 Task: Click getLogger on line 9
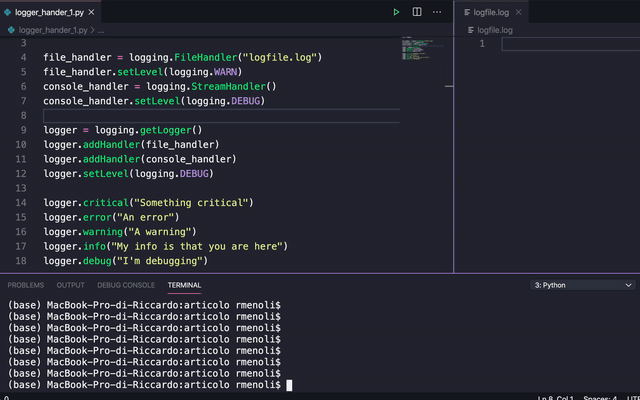tap(166, 130)
